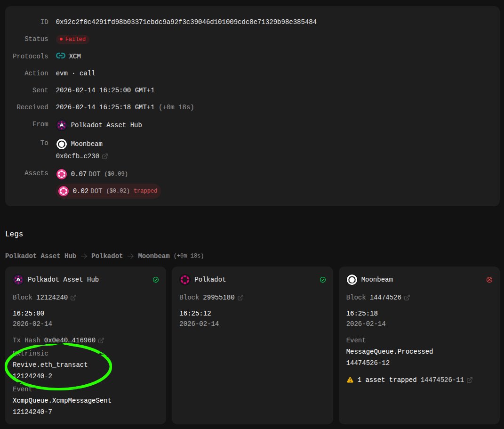Open external link icon beside Tx Hash 0x0e40…416960
The image size is (504, 429).
(x=101, y=340)
